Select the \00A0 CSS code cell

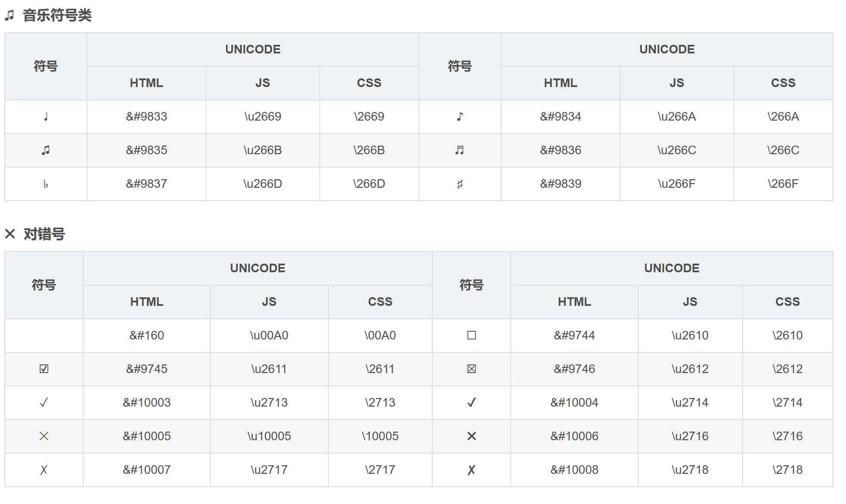tap(380, 336)
